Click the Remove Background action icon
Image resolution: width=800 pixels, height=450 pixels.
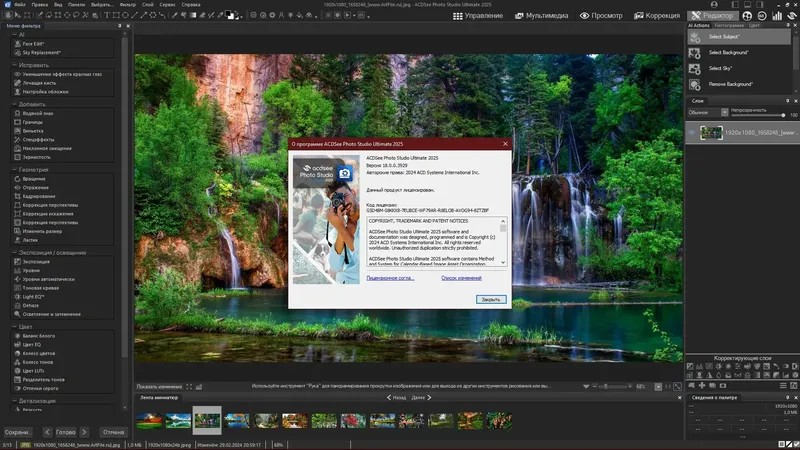(x=694, y=84)
